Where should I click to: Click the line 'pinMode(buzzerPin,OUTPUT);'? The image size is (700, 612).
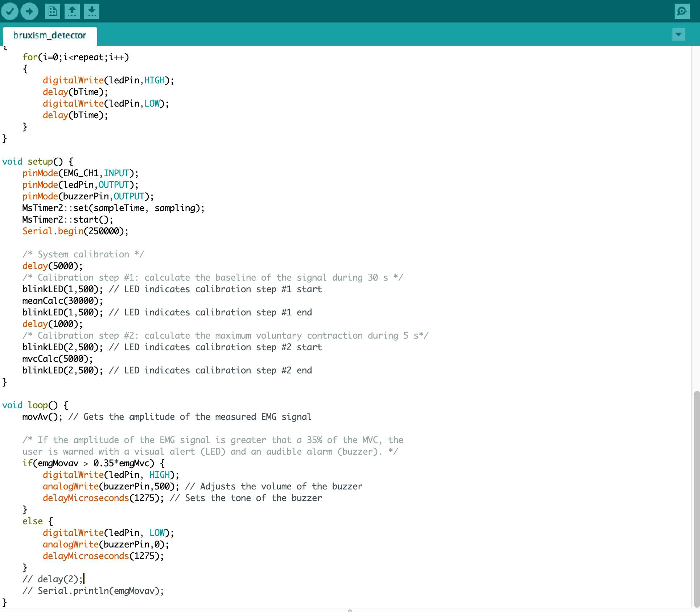click(x=88, y=197)
